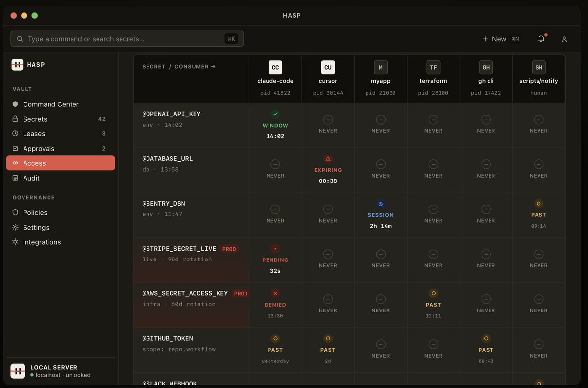Click red warning EXPIRING icon for DATABASE_URL
Image resolution: width=588 pixels, height=388 pixels.
pos(328,158)
